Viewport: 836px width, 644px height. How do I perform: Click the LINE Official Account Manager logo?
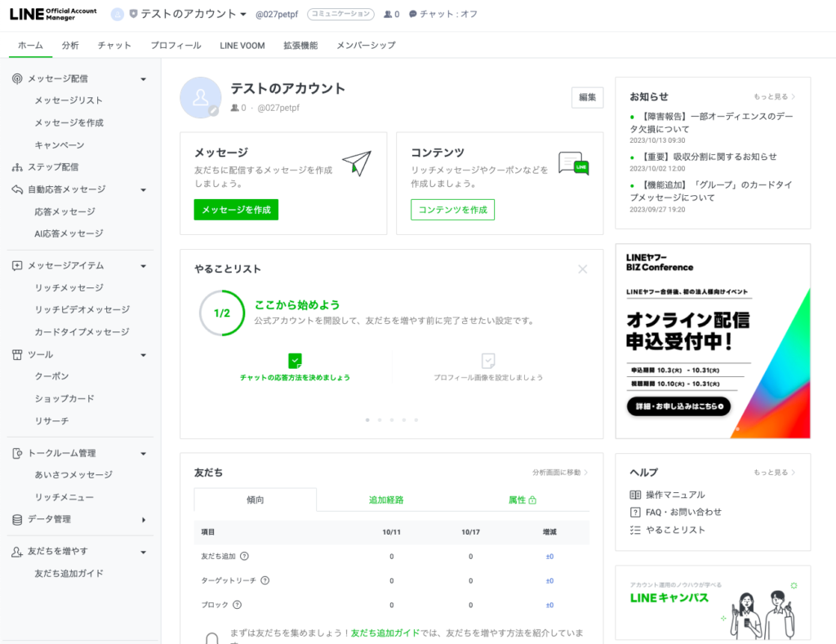click(x=53, y=14)
